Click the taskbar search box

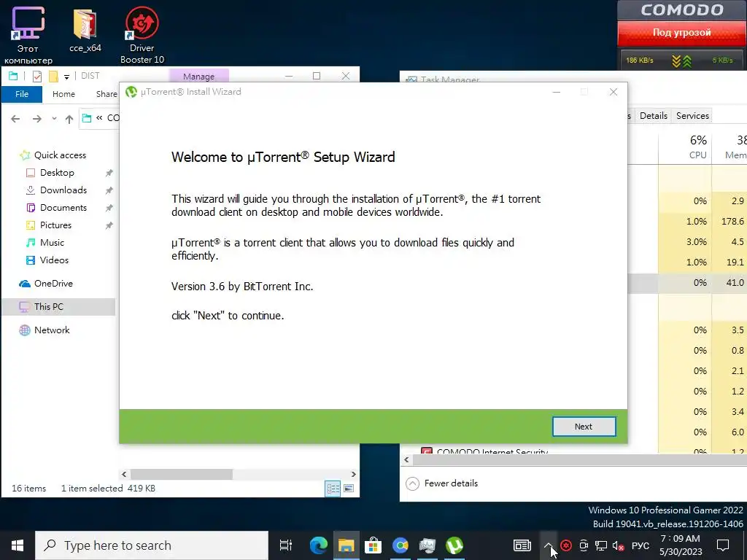click(152, 545)
